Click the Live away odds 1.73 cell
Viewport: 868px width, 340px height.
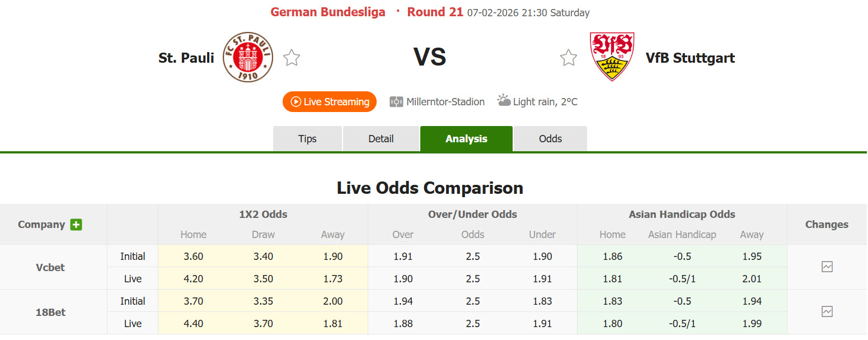[332, 278]
